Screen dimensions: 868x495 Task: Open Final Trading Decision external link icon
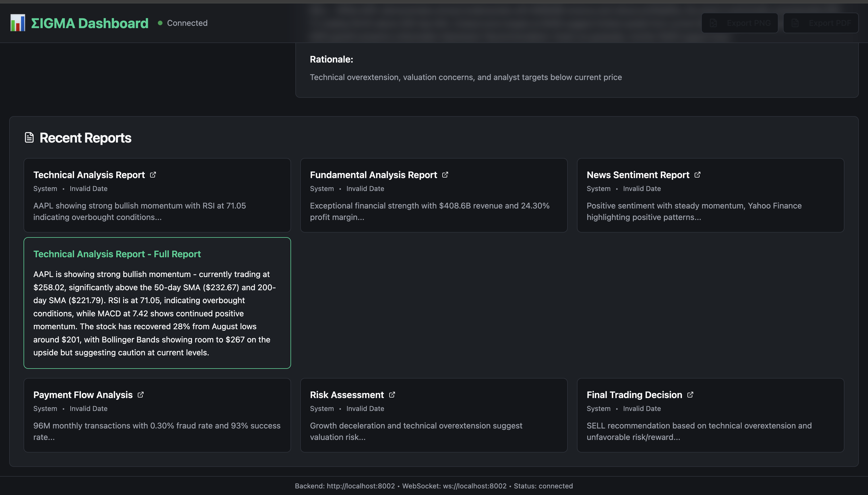pyautogui.click(x=690, y=395)
